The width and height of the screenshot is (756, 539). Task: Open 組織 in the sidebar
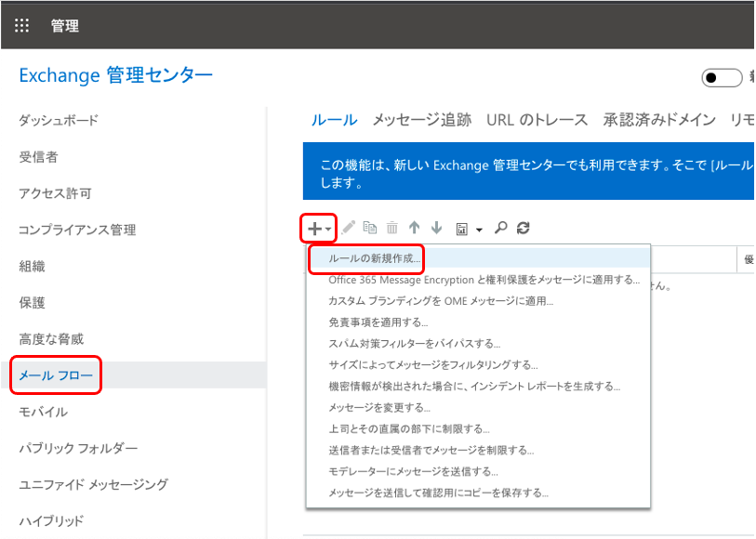coord(32,267)
